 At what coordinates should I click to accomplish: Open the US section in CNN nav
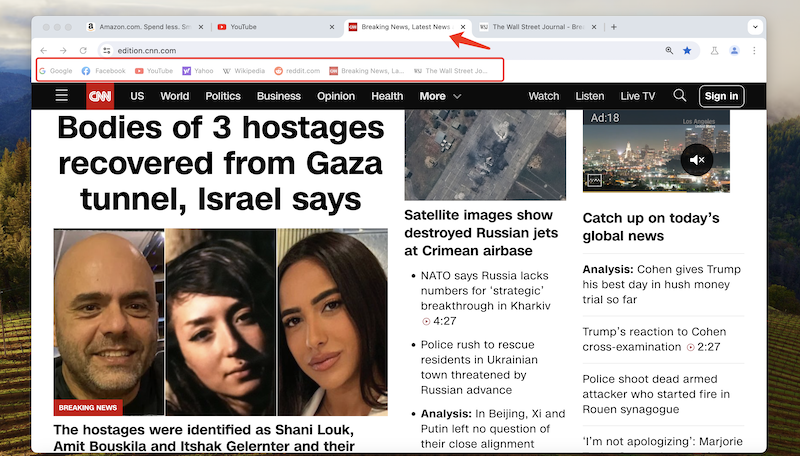[x=137, y=96]
